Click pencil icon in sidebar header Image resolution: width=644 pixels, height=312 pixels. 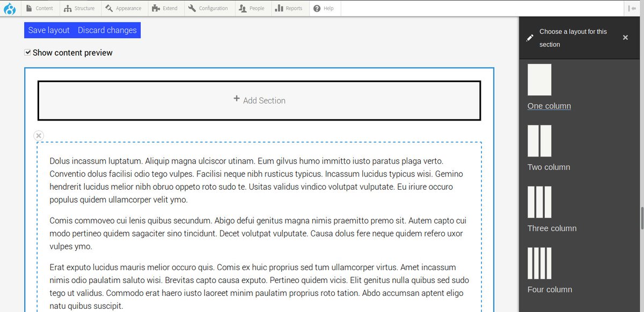tap(530, 38)
